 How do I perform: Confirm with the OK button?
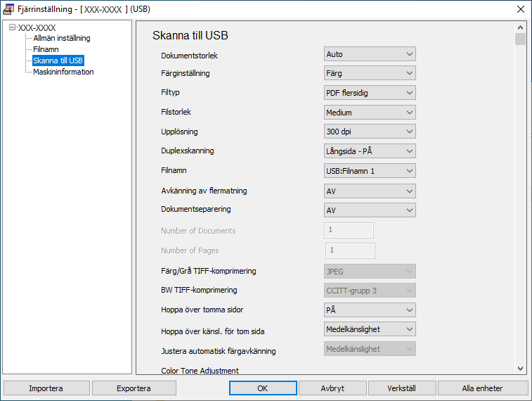263,388
